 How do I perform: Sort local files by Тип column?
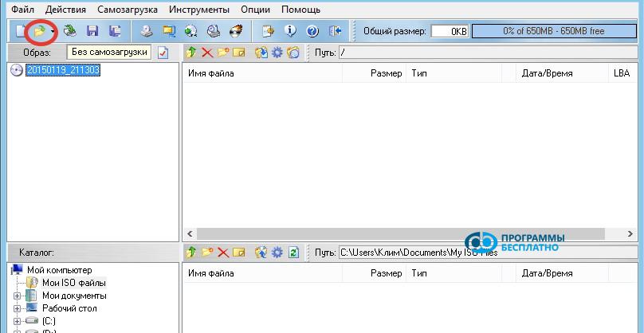454,273
